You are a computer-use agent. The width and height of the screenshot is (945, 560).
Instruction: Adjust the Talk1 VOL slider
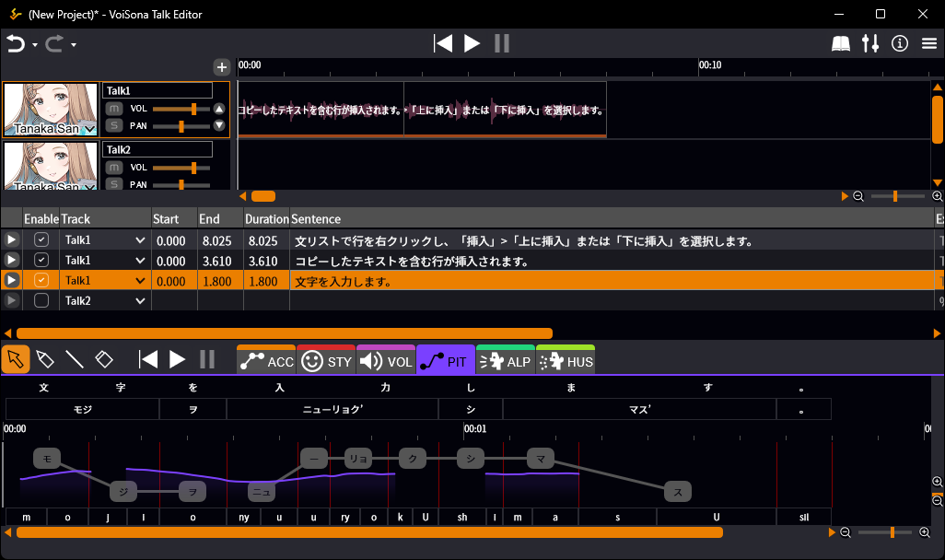[193, 109]
